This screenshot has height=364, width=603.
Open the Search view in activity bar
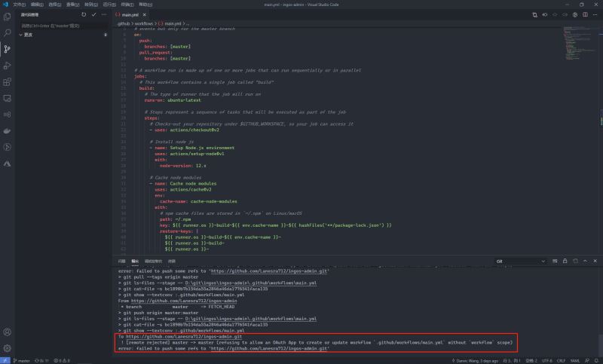[8, 32]
